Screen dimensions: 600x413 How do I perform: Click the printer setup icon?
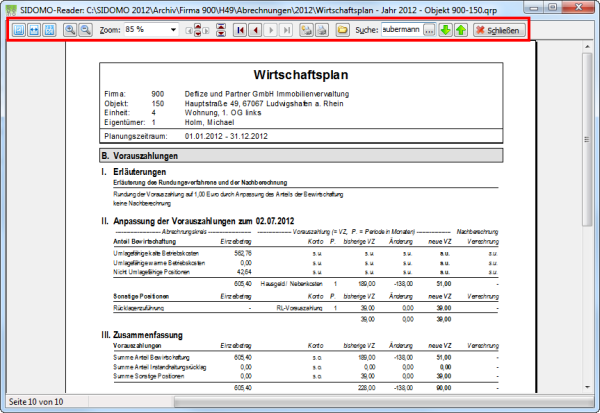tap(307, 30)
